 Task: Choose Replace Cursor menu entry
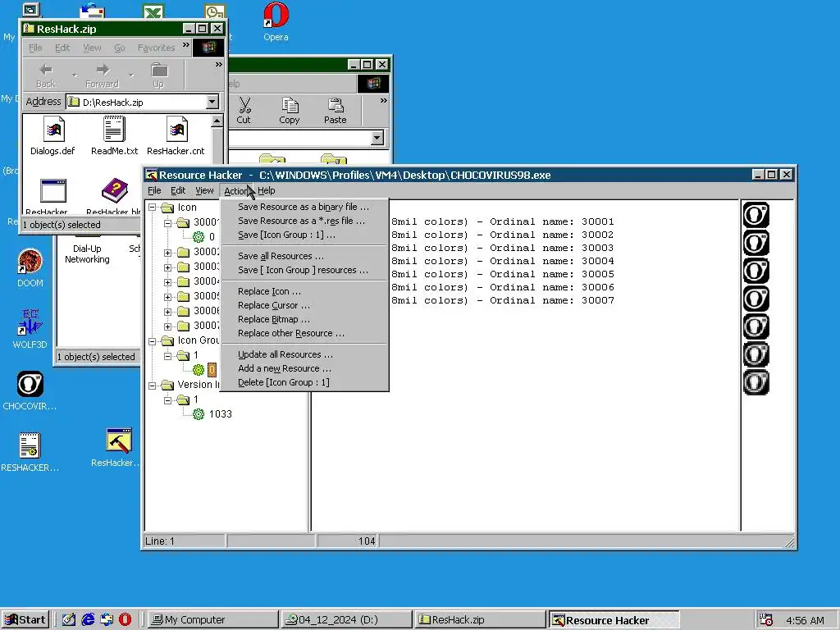pyautogui.click(x=304, y=305)
